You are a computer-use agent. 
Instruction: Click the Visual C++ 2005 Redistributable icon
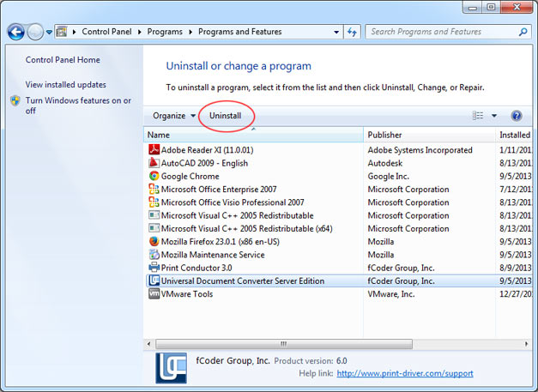pyautogui.click(x=154, y=215)
